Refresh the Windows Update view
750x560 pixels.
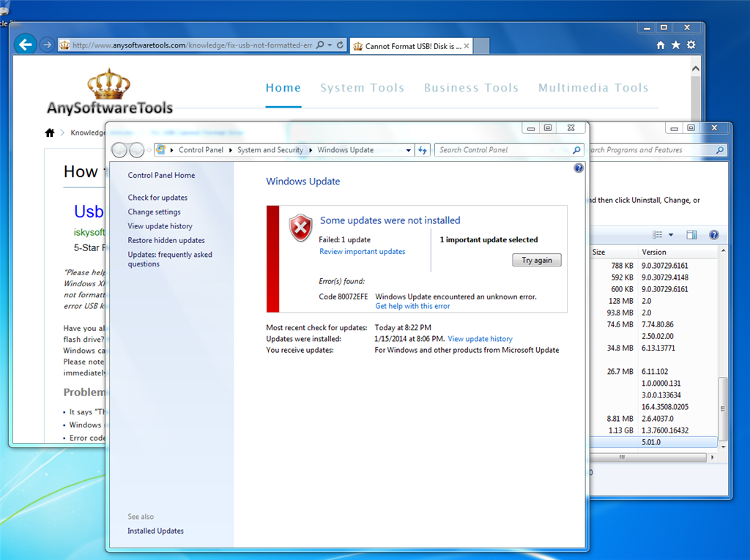tap(423, 149)
